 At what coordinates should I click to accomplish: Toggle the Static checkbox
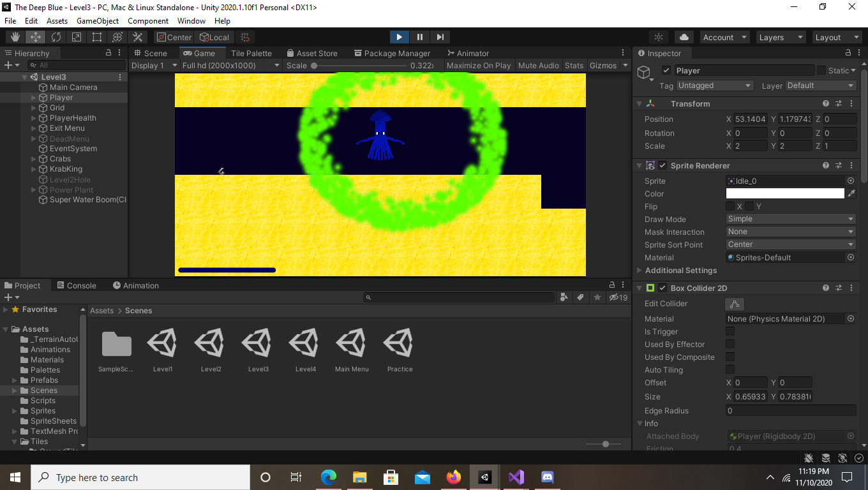[821, 70]
